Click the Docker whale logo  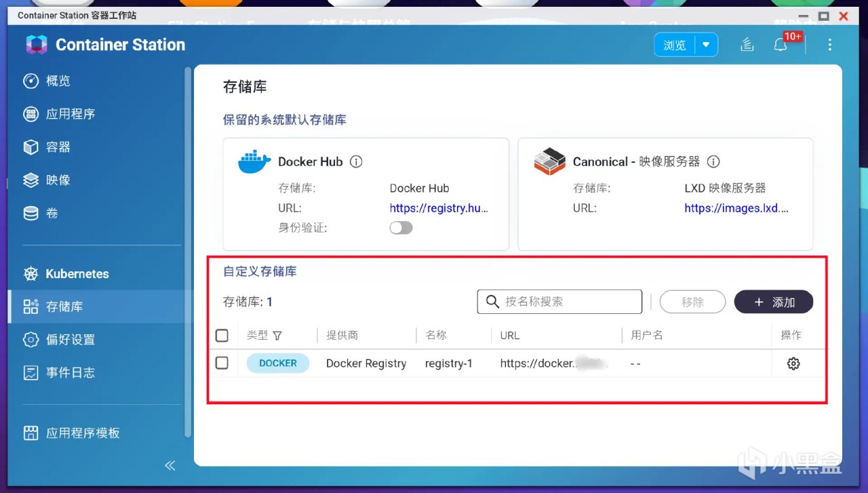point(255,162)
